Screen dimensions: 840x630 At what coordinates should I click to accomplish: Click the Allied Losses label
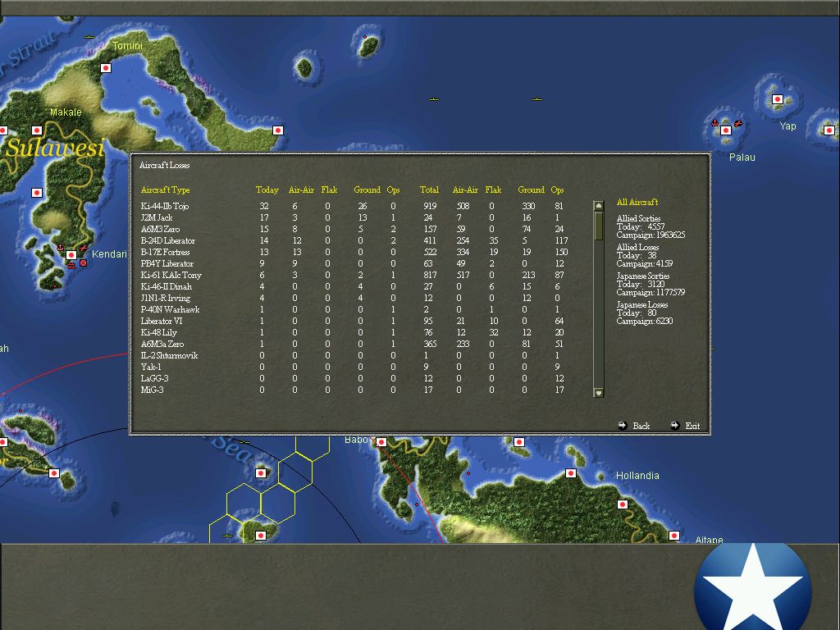point(637,247)
